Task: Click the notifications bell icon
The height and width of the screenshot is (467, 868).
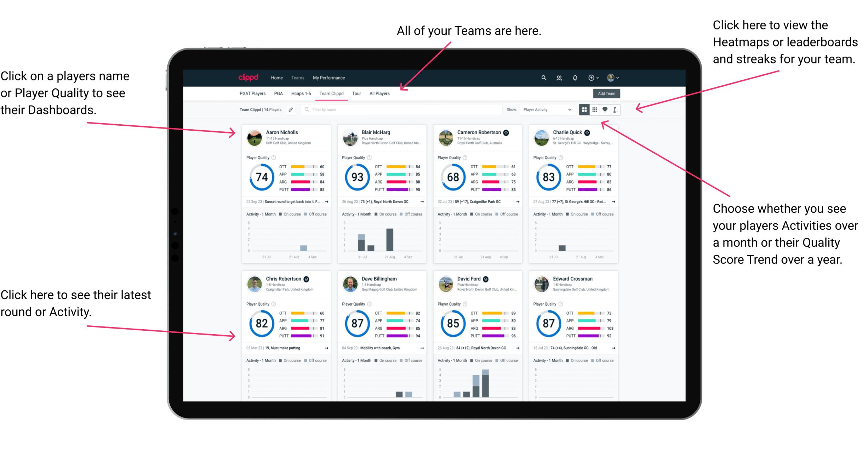Action: 571,78
